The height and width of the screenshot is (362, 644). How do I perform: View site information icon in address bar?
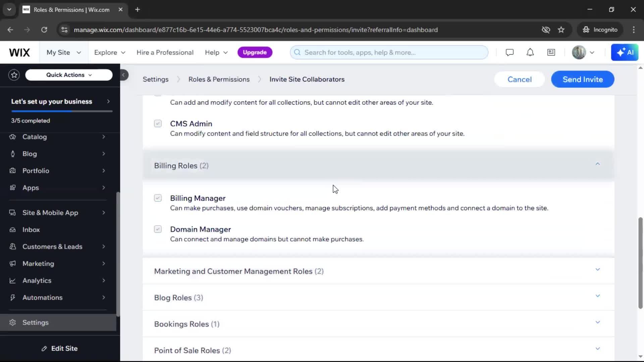(x=64, y=30)
